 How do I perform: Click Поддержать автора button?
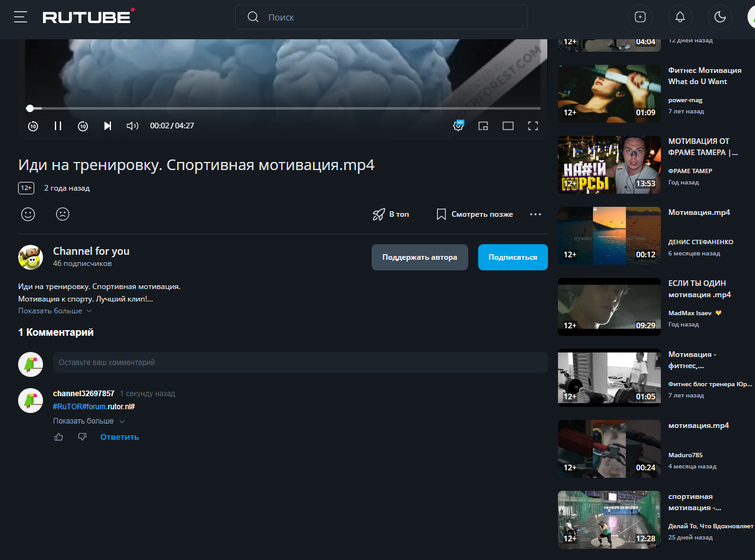[x=420, y=257]
